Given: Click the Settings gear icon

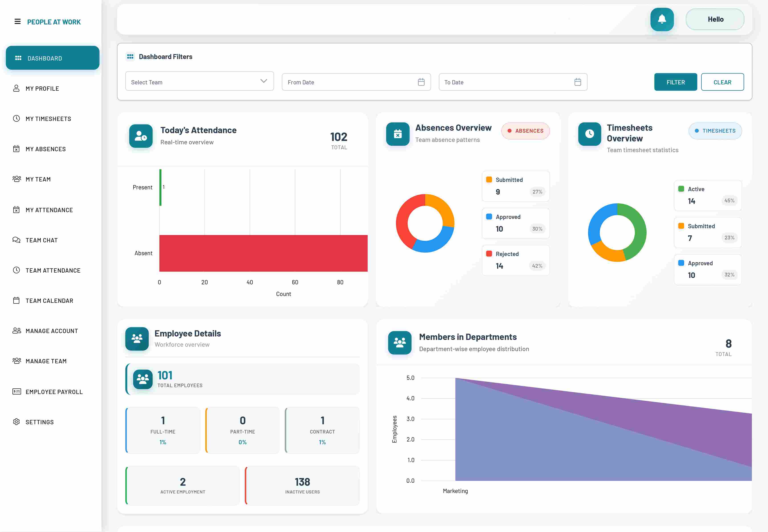Looking at the screenshot, I should (x=17, y=422).
